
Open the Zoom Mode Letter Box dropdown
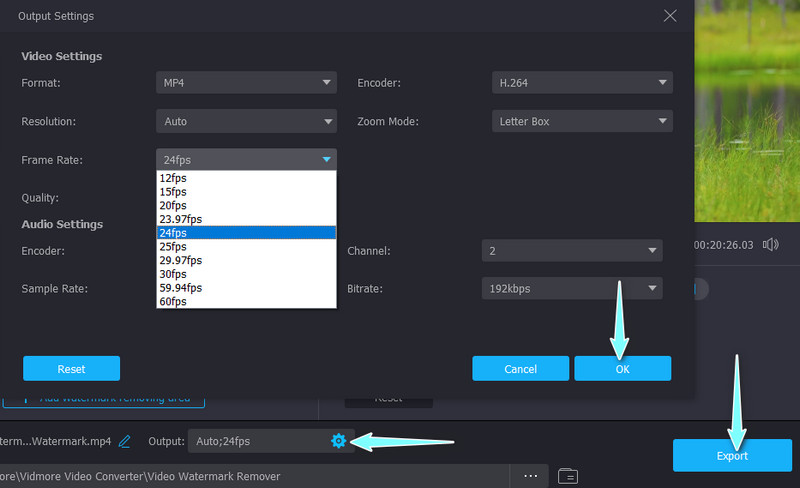[582, 121]
